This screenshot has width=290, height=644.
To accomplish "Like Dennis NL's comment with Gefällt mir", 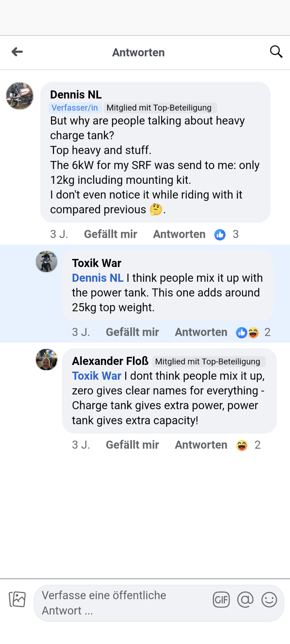I will pyautogui.click(x=110, y=234).
